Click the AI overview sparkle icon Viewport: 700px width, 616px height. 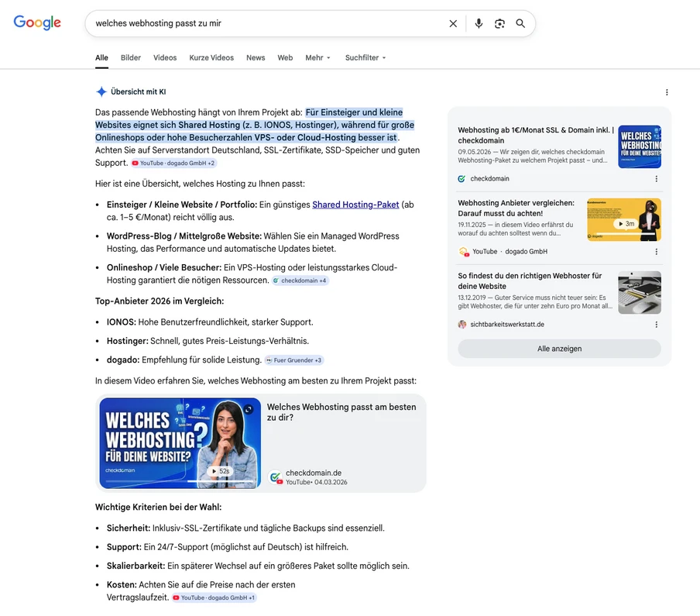tap(101, 91)
